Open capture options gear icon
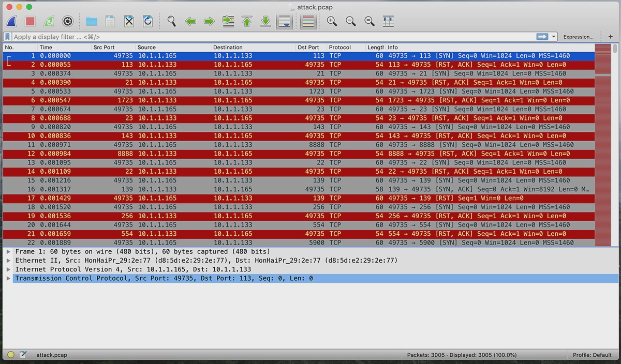621x364 pixels. click(67, 21)
